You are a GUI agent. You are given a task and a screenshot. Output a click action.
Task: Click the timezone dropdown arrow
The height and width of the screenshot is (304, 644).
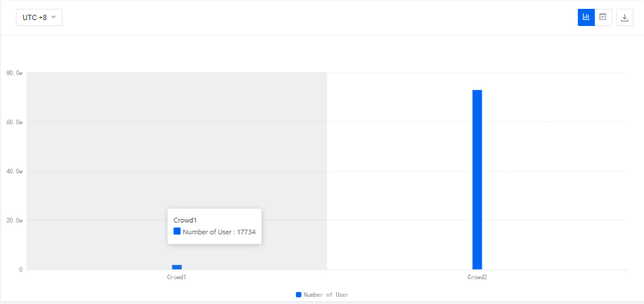54,18
